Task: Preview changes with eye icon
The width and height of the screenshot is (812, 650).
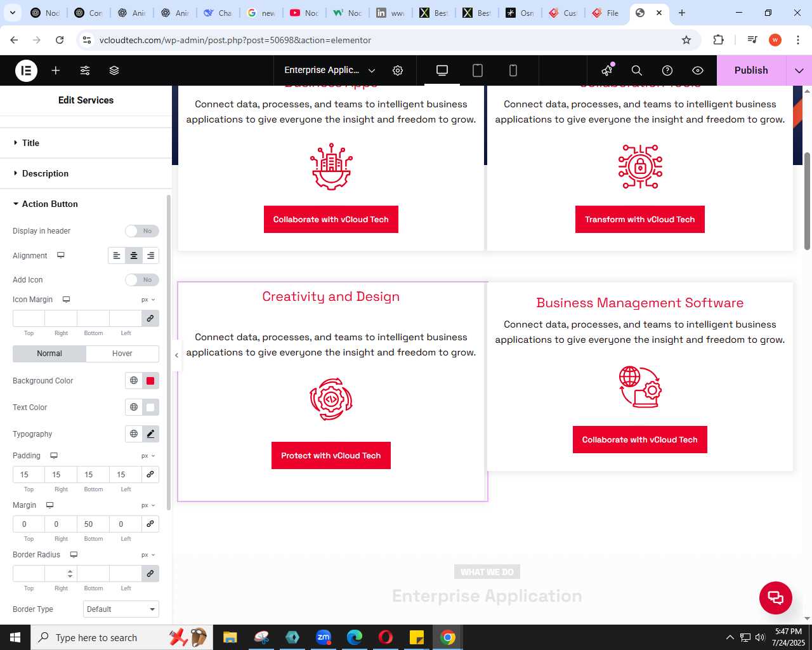Action: tap(698, 70)
